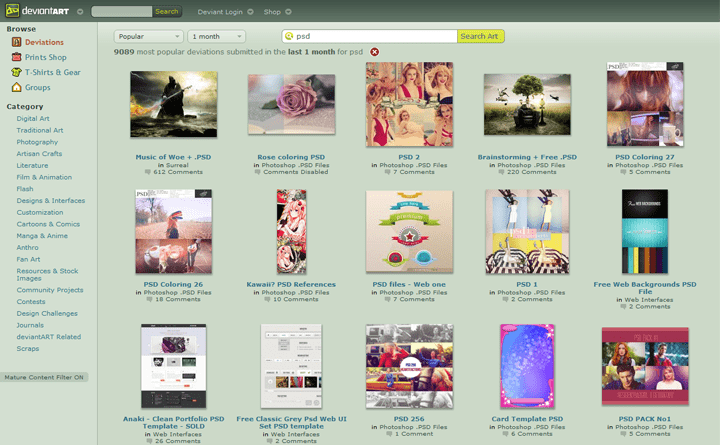Select the Customization category
This screenshot has width=720, height=445.
click(40, 212)
